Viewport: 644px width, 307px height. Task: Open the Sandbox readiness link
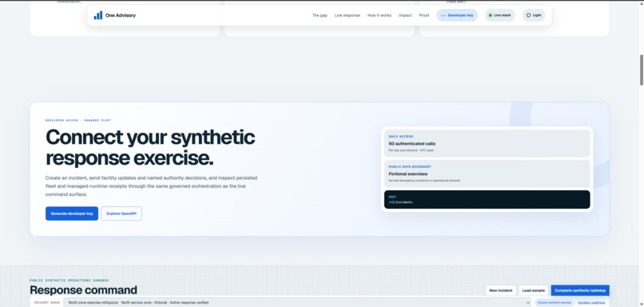click(x=591, y=302)
